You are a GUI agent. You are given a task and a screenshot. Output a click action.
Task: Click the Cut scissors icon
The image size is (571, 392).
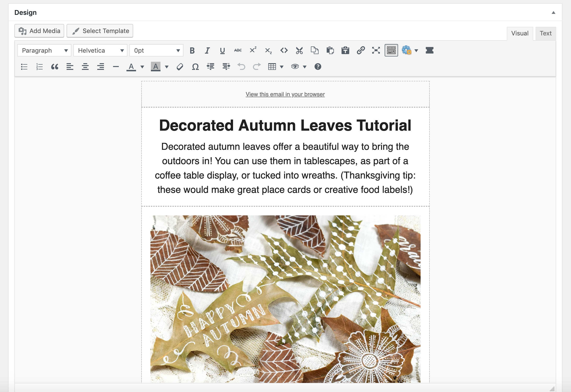click(x=299, y=50)
